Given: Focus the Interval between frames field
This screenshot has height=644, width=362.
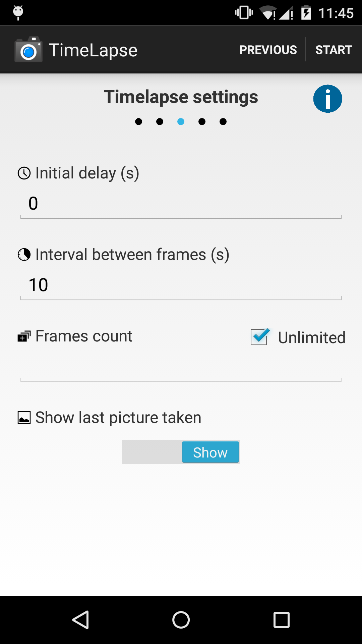Looking at the screenshot, I should (x=181, y=285).
